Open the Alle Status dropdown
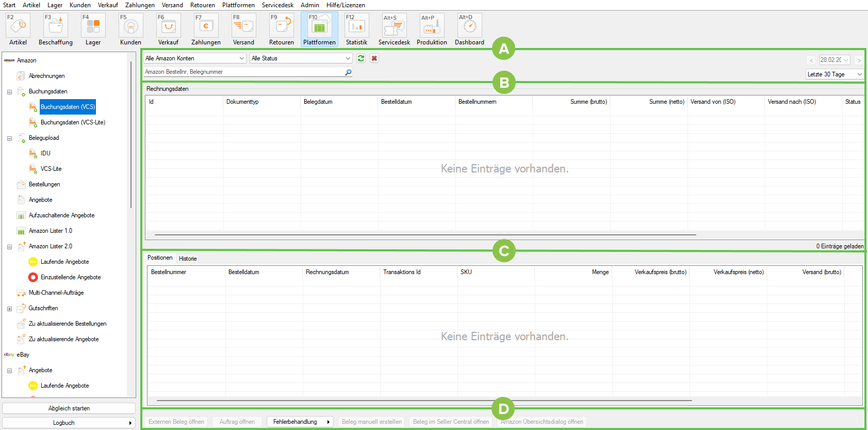 coord(301,58)
